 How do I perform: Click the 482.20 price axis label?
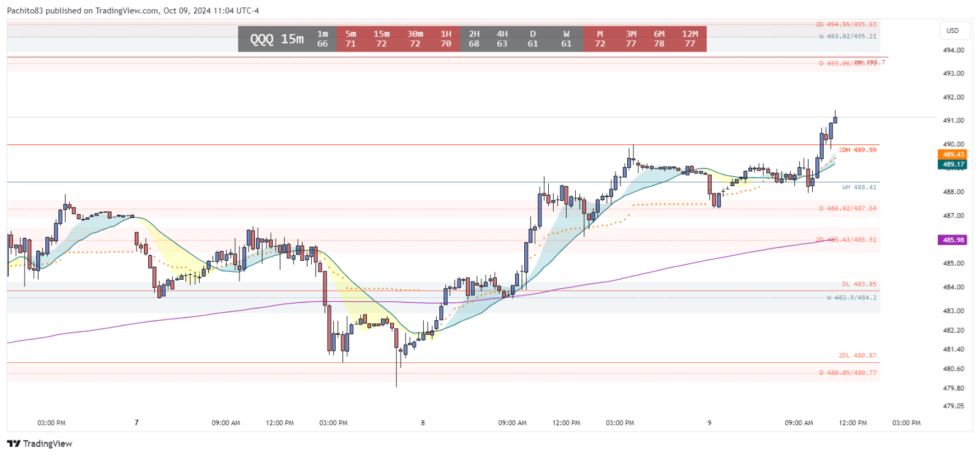coord(953,331)
